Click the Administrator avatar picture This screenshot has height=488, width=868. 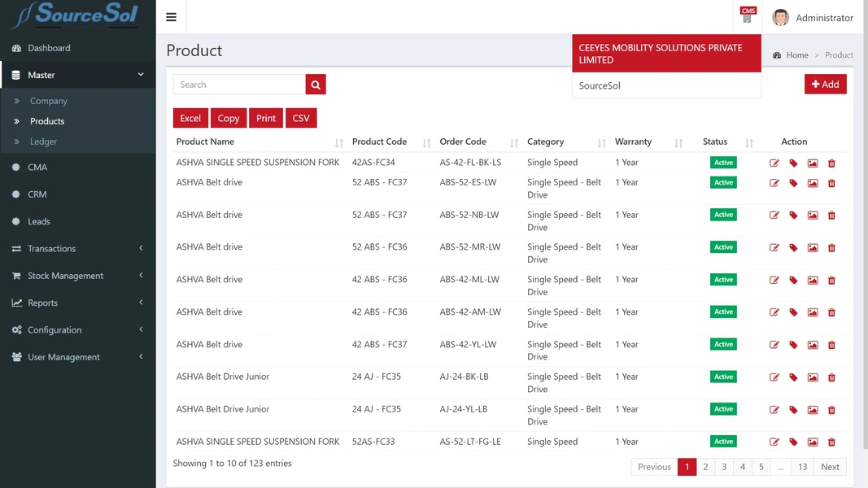pyautogui.click(x=780, y=18)
